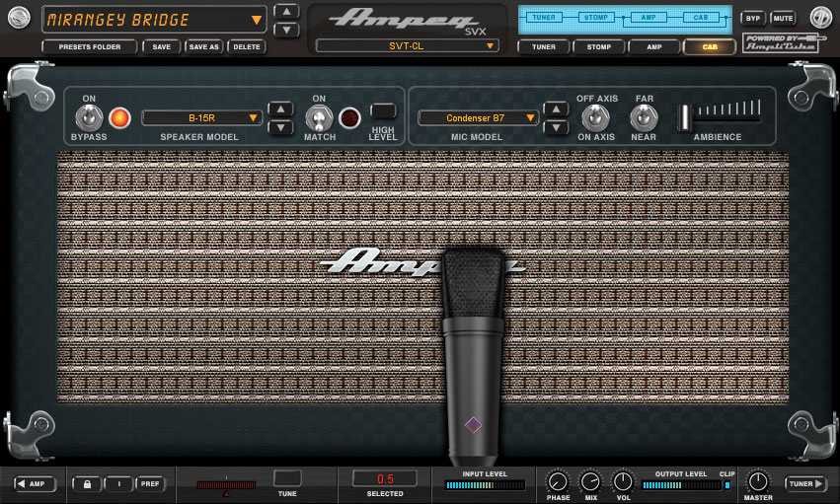Click the Save As button
Image resolution: width=840 pixels, height=504 pixels.
[x=204, y=47]
